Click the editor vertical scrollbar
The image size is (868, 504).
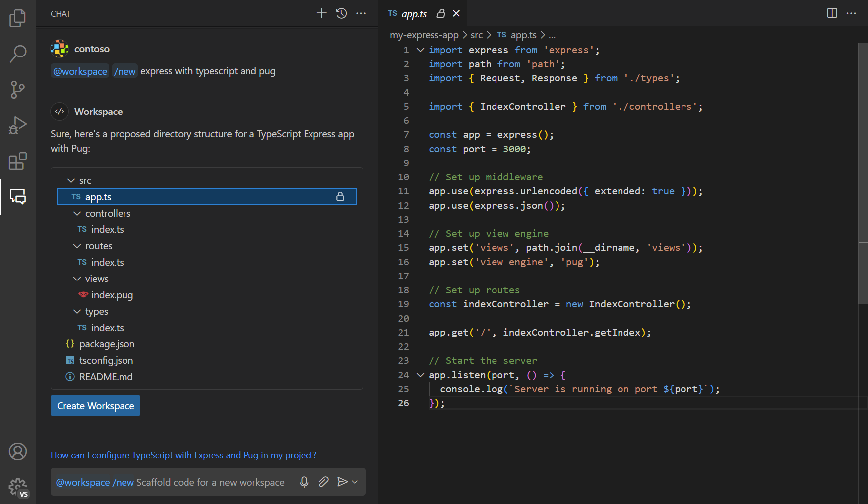863,173
